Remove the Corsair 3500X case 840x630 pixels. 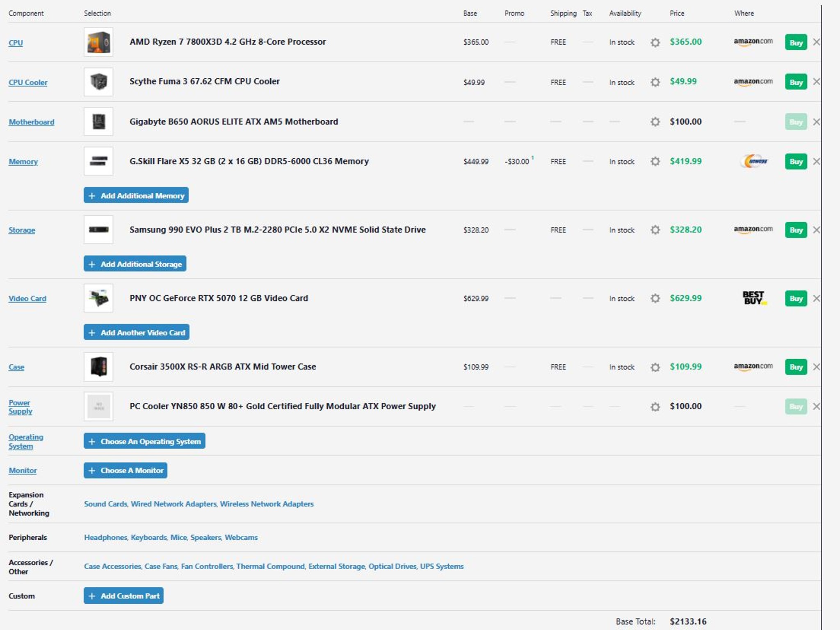coord(816,367)
